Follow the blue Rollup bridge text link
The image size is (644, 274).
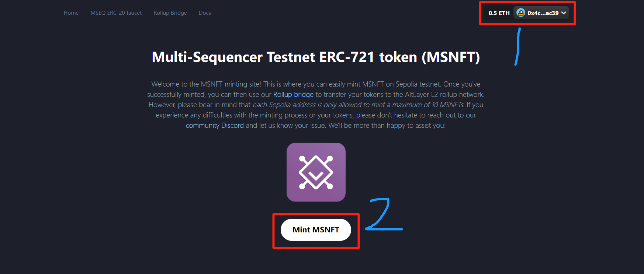click(x=293, y=95)
